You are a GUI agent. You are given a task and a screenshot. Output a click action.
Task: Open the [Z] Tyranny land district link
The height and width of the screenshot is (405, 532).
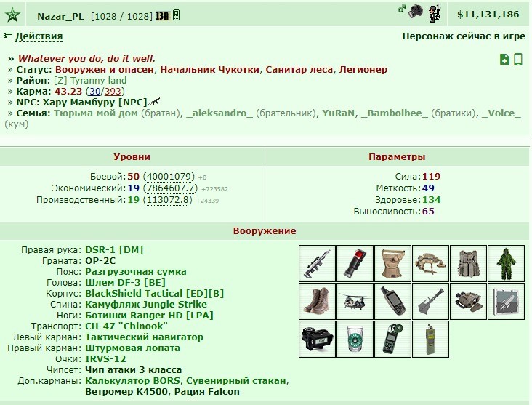click(90, 81)
